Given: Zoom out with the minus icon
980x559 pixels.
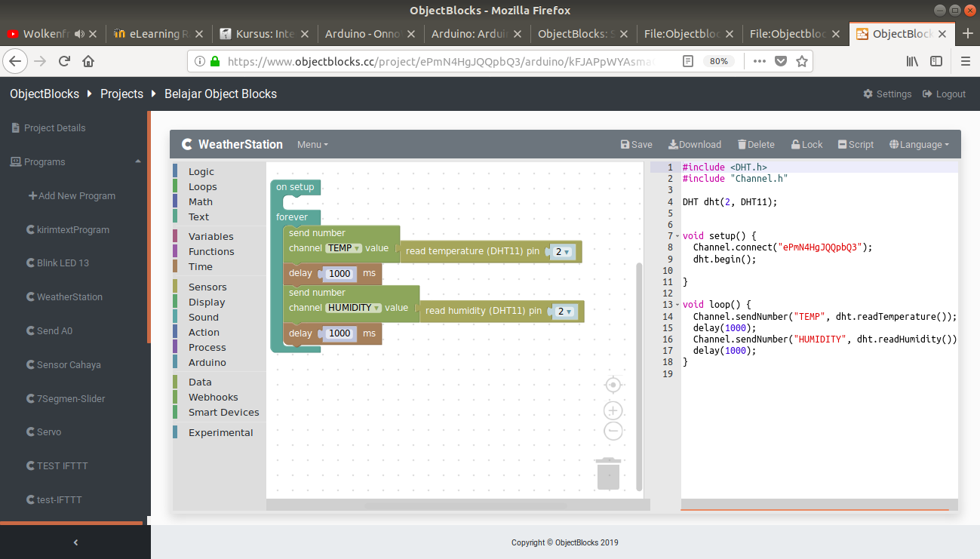Looking at the screenshot, I should click(613, 432).
